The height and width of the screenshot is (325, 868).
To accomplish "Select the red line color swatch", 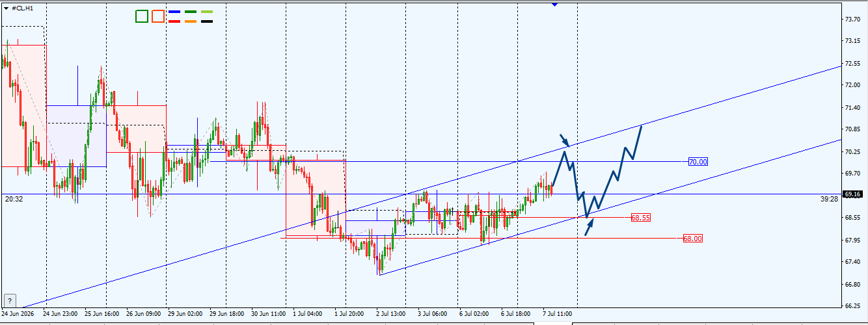I will click(x=174, y=21).
